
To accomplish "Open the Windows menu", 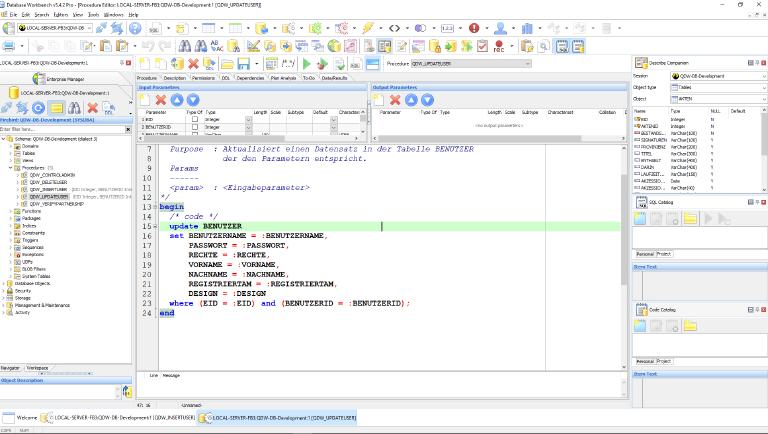I will (114, 15).
